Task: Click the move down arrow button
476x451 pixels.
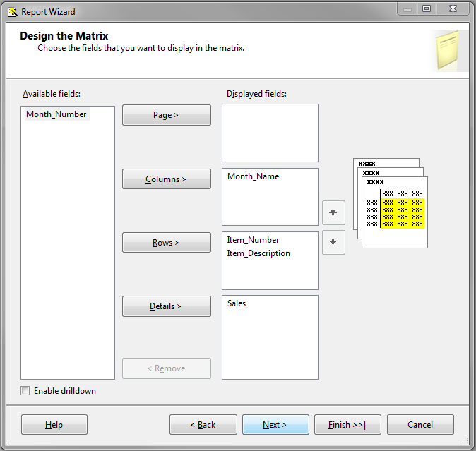Action: pos(333,242)
